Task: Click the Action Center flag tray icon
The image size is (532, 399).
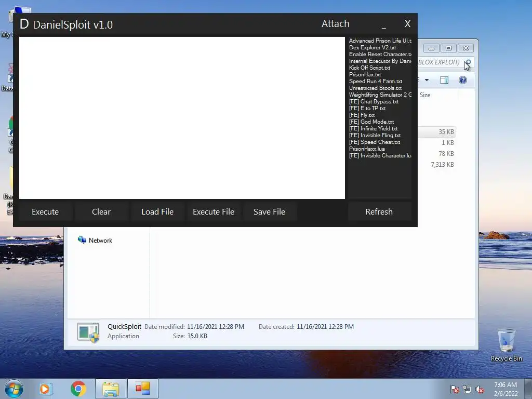Action: point(454,389)
